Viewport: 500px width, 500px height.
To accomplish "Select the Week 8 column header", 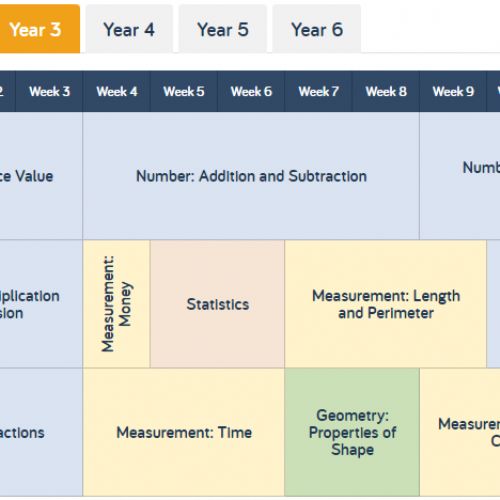I will click(x=386, y=91).
